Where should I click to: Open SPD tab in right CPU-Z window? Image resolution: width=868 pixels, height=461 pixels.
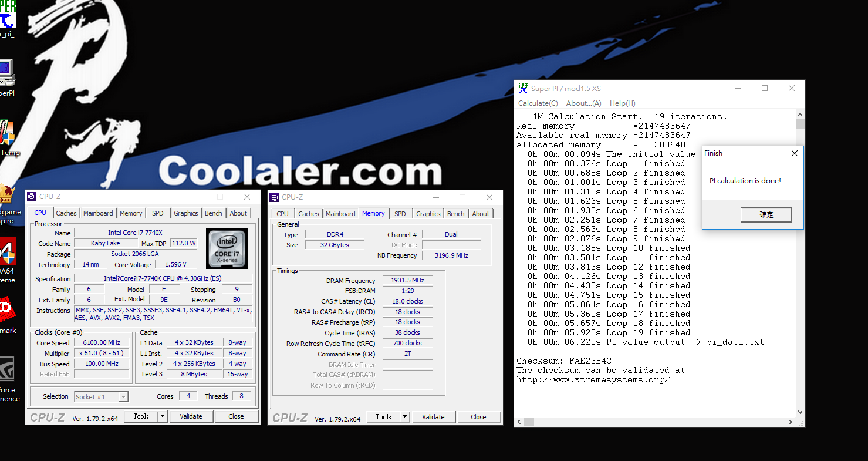click(400, 214)
